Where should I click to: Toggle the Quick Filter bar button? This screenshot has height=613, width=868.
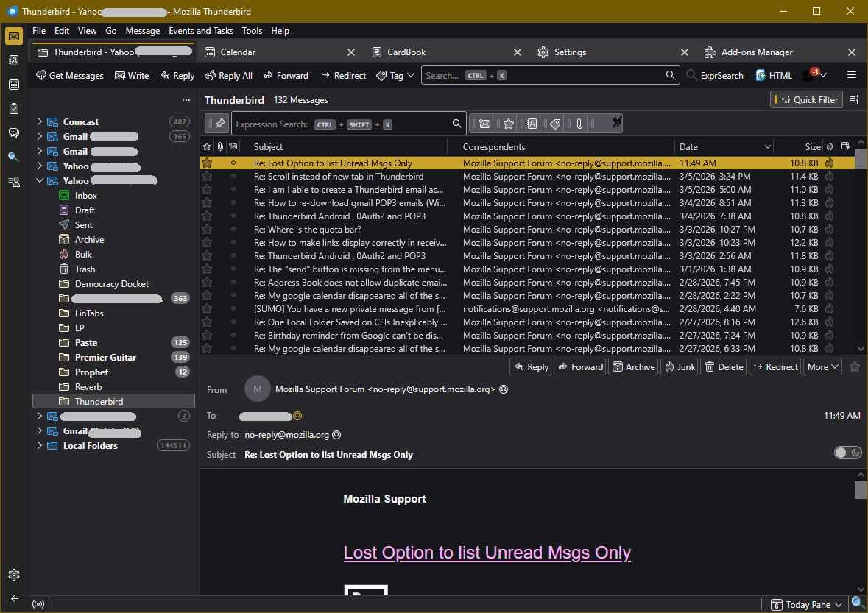point(806,99)
